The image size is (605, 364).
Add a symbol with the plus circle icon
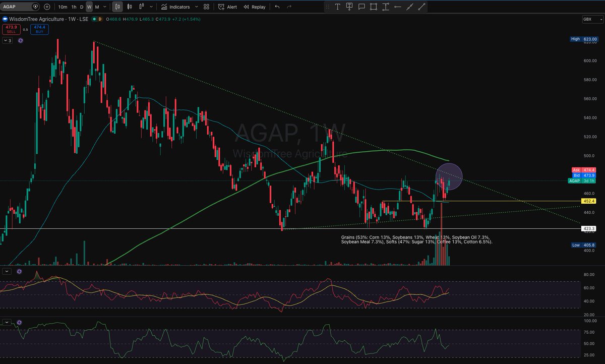pyautogui.click(x=47, y=7)
